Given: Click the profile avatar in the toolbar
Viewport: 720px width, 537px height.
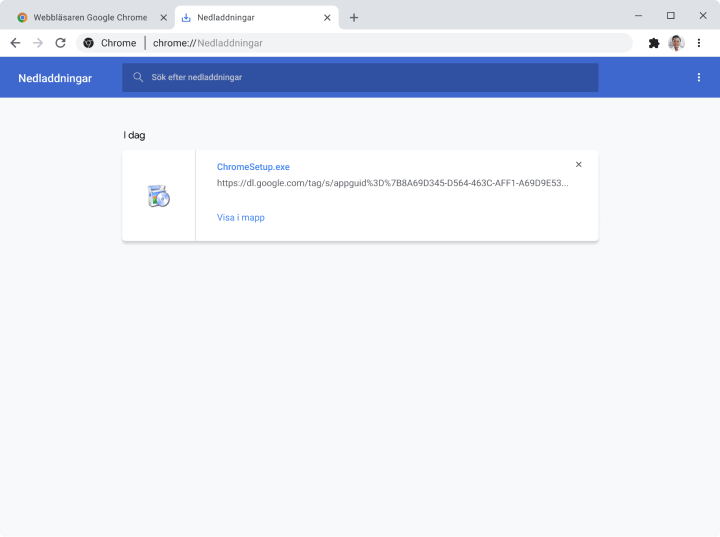Looking at the screenshot, I should click(676, 43).
